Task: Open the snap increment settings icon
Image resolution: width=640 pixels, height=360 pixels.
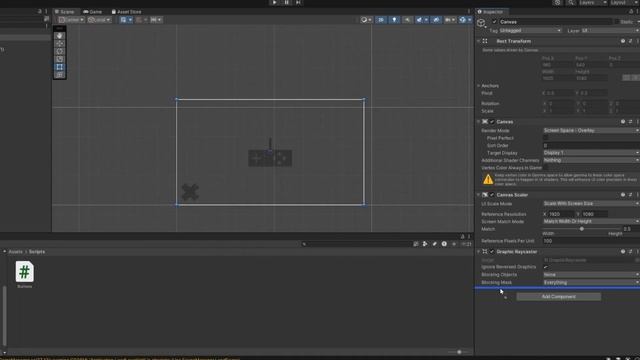Action: [x=156, y=20]
